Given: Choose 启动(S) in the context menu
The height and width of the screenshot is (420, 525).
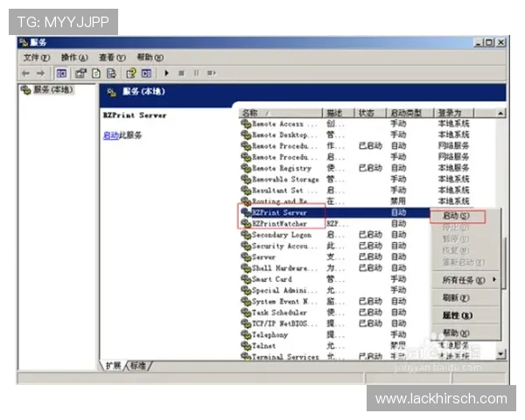Looking at the screenshot, I should [457, 216].
